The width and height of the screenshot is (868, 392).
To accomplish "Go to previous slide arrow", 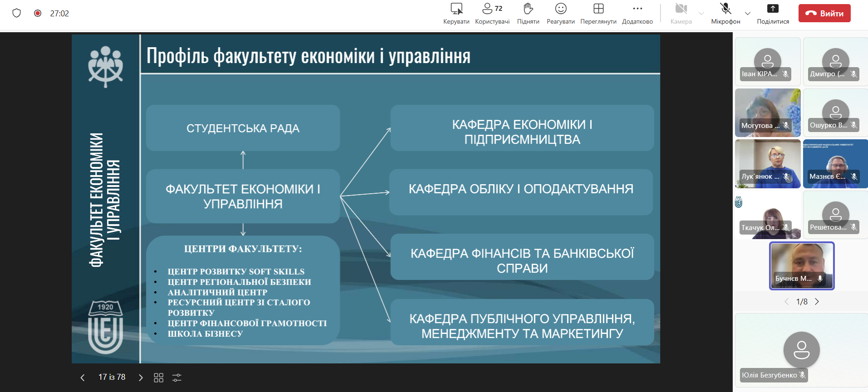I will pos(82,377).
